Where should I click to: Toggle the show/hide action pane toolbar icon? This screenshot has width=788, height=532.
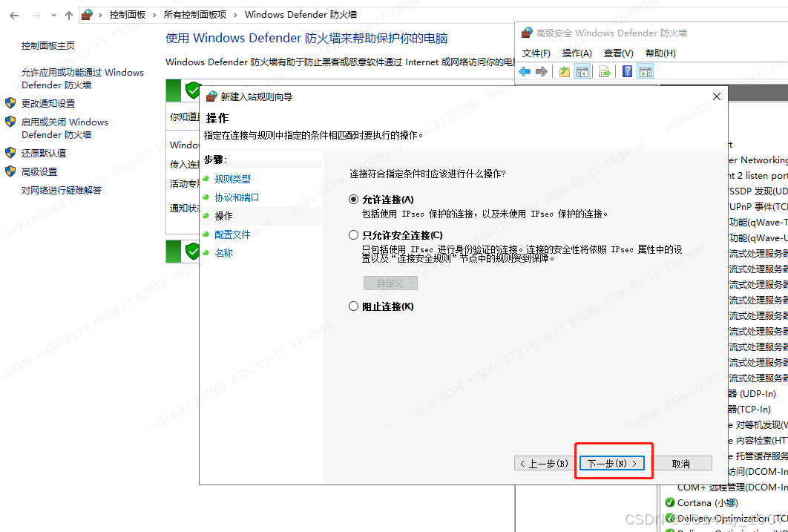click(x=646, y=72)
